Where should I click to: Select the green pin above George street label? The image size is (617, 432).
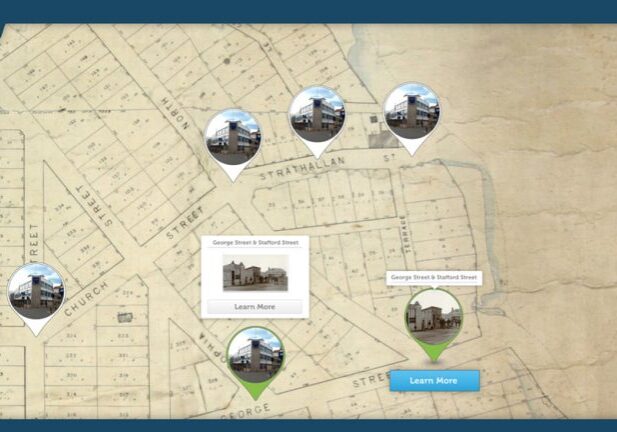pyautogui.click(x=256, y=363)
